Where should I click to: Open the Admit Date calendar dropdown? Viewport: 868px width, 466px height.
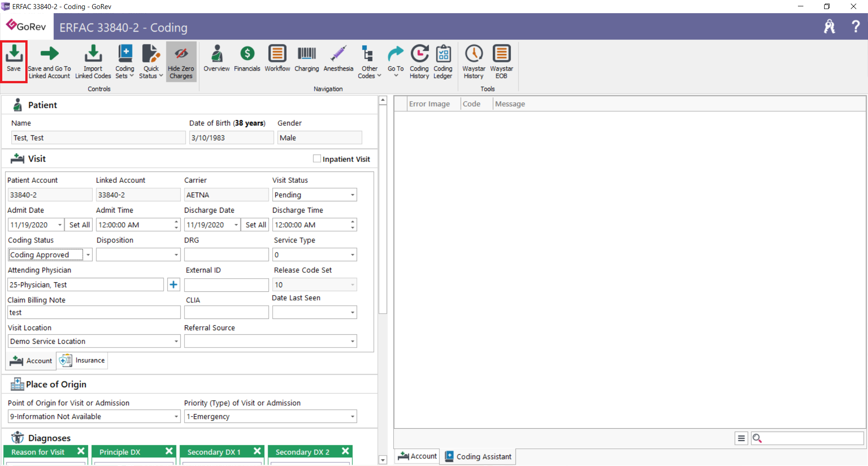click(60, 225)
